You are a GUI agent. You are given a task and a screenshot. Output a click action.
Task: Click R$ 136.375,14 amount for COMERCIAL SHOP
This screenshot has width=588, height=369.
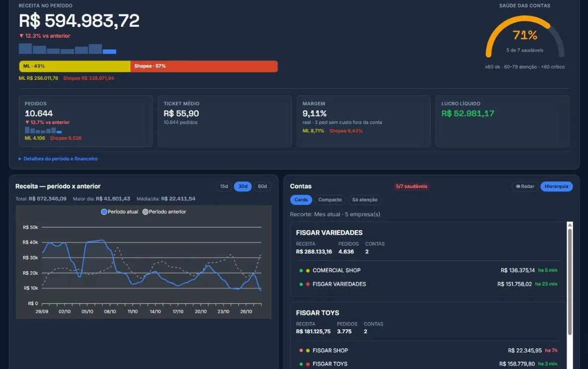click(517, 270)
